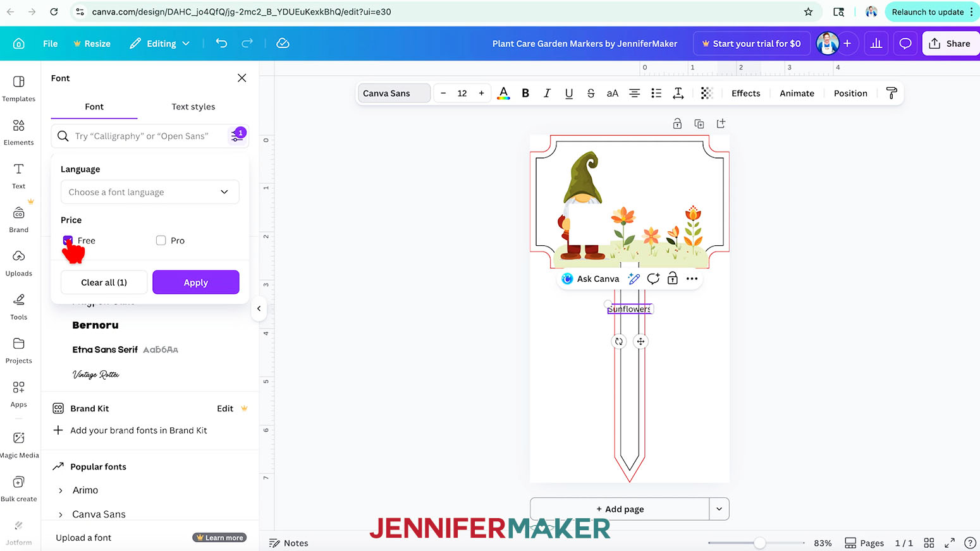Close the Font panel
Viewport: 980px width, 551px height.
click(242, 78)
